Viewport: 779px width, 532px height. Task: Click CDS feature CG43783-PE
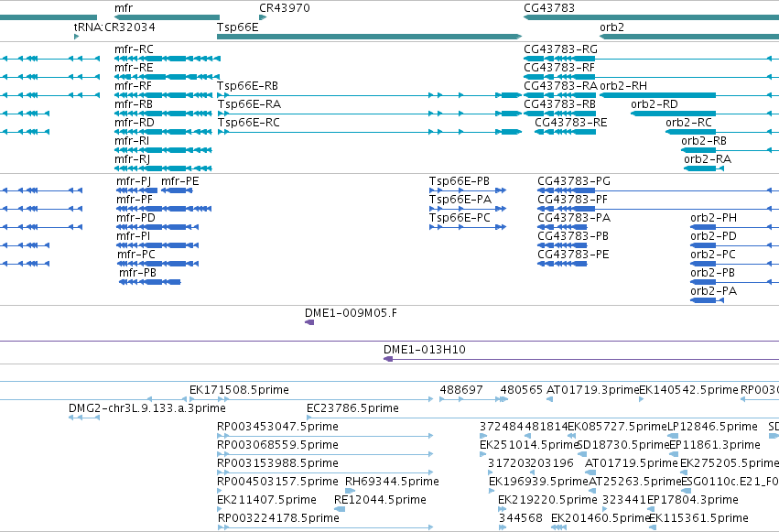pyautogui.click(x=573, y=255)
